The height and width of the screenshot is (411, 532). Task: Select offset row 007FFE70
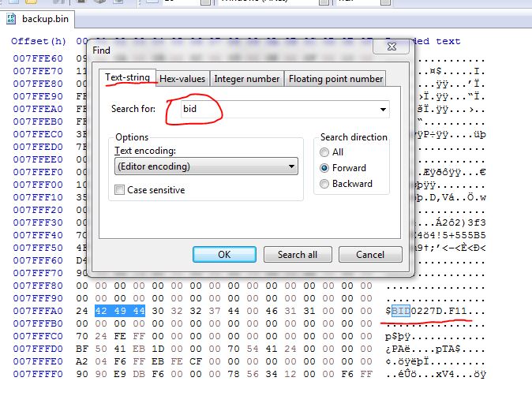(x=38, y=71)
